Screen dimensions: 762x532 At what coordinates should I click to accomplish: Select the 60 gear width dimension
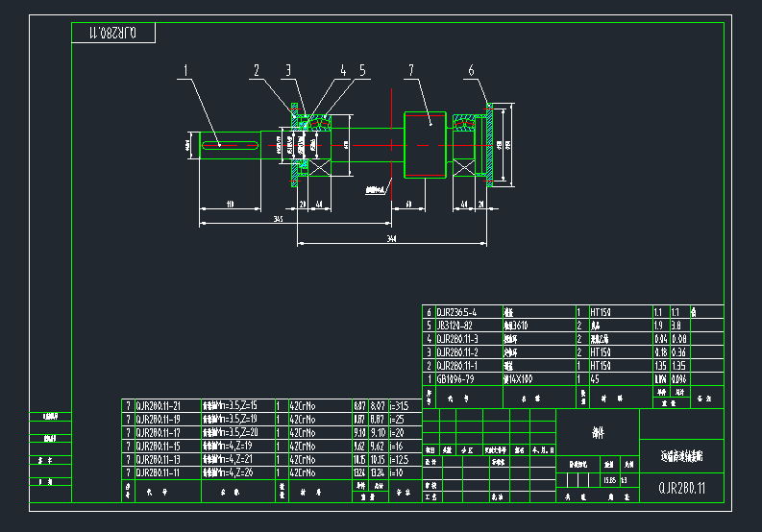coord(408,205)
